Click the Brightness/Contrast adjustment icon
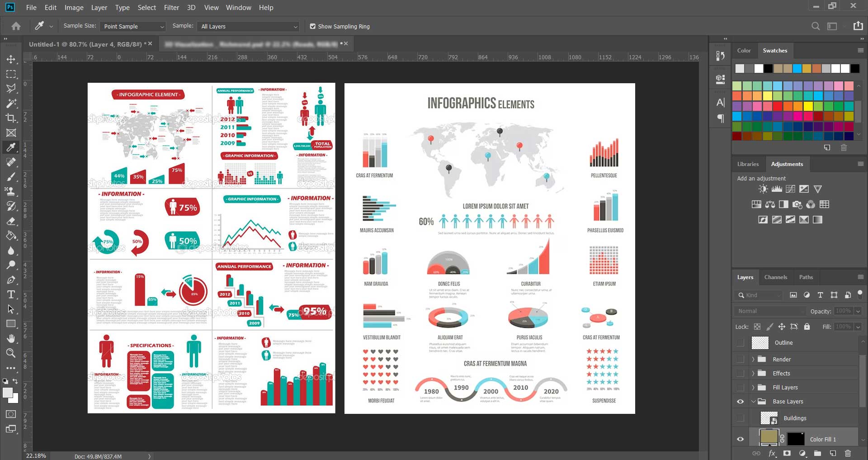868x460 pixels. pos(763,189)
